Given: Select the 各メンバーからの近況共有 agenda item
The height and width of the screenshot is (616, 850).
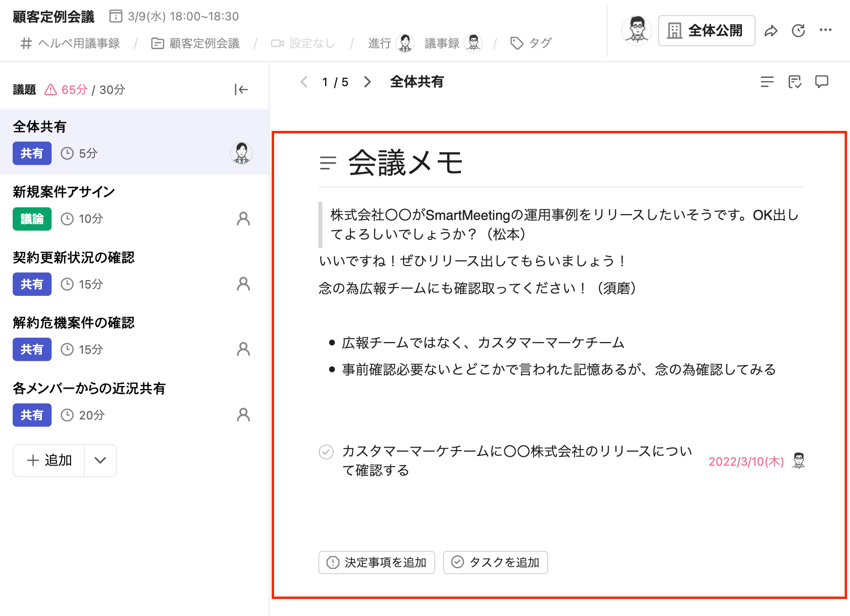Looking at the screenshot, I should (134, 403).
